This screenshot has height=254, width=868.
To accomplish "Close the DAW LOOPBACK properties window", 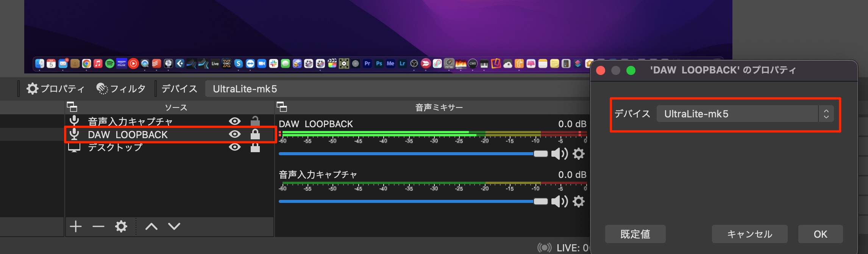I will click(x=601, y=70).
